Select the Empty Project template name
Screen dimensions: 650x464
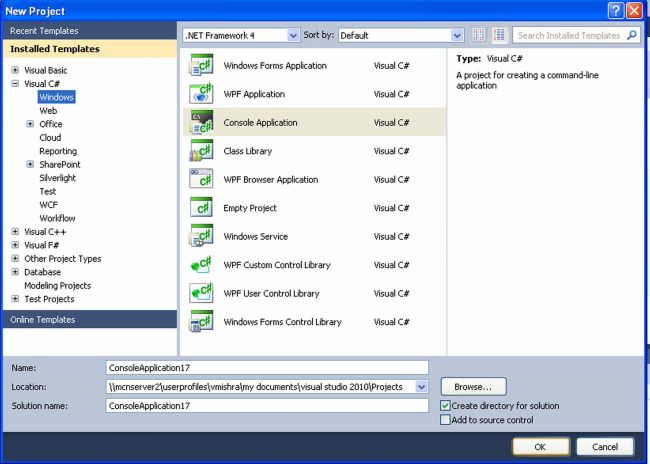(250, 208)
